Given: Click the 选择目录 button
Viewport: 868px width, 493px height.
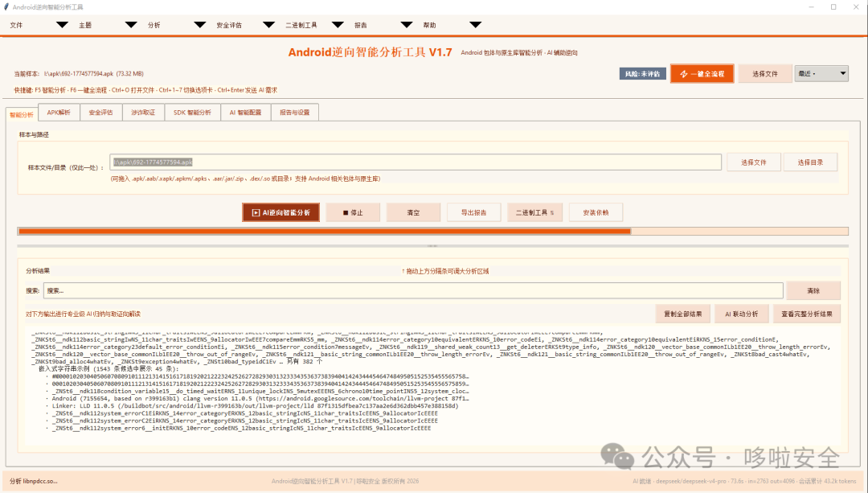Looking at the screenshot, I should click(810, 162).
